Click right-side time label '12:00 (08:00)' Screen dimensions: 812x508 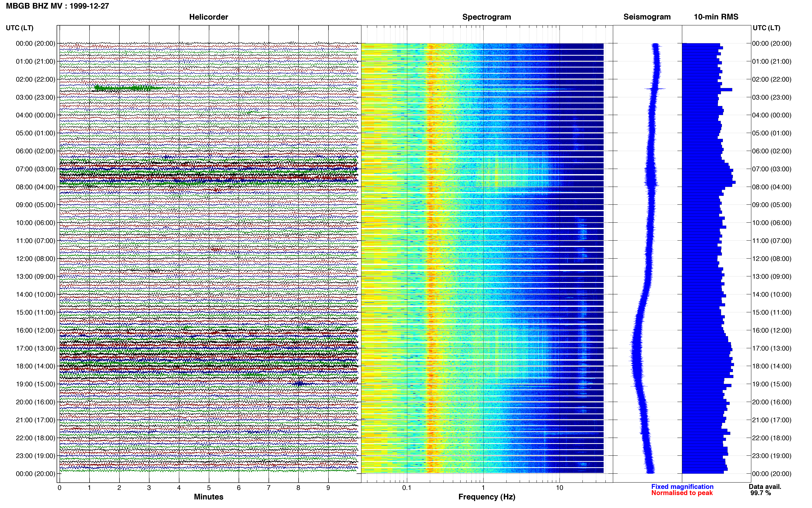(x=772, y=259)
